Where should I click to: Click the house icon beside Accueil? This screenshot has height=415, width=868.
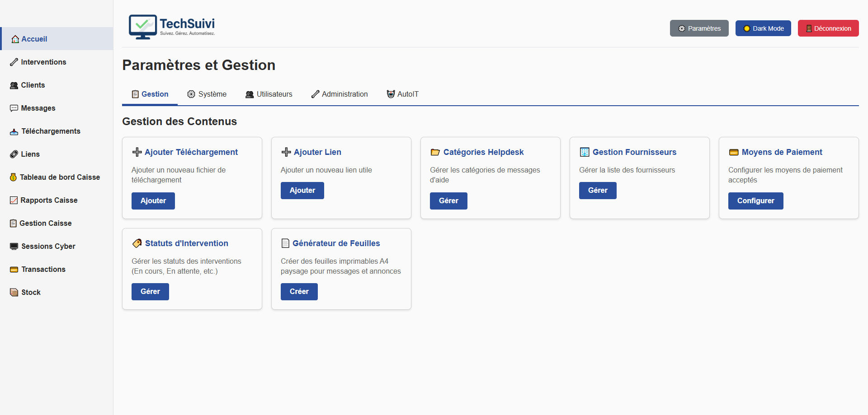[x=15, y=39]
